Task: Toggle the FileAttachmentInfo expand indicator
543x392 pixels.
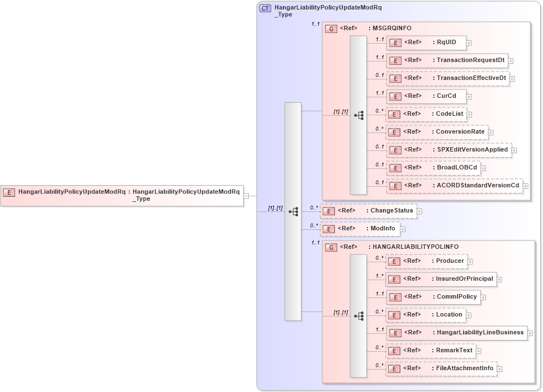Action: (499, 368)
